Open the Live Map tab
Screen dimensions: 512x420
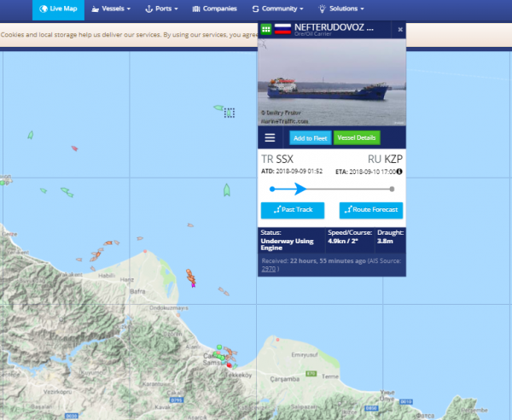pyautogui.click(x=59, y=9)
